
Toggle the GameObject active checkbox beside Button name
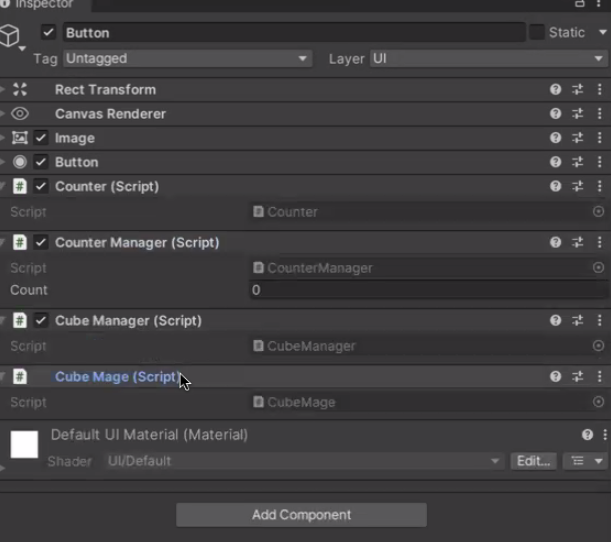48,32
